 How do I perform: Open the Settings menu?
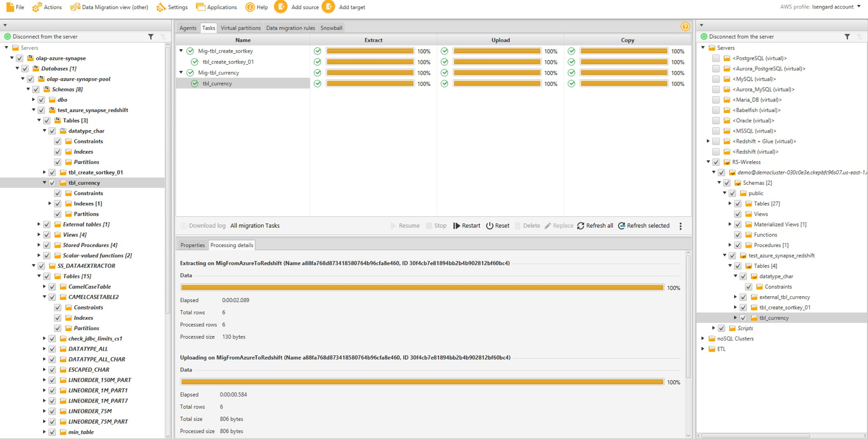[172, 7]
